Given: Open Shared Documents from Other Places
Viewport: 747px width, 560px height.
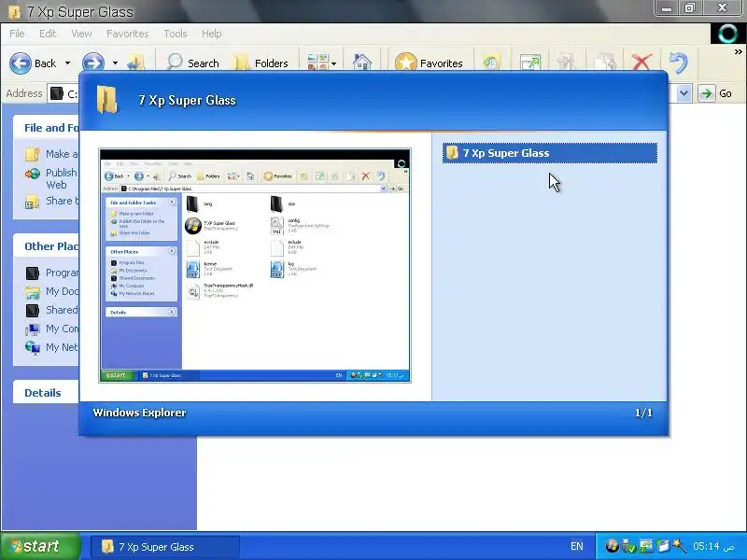Looking at the screenshot, I should coord(51,310).
